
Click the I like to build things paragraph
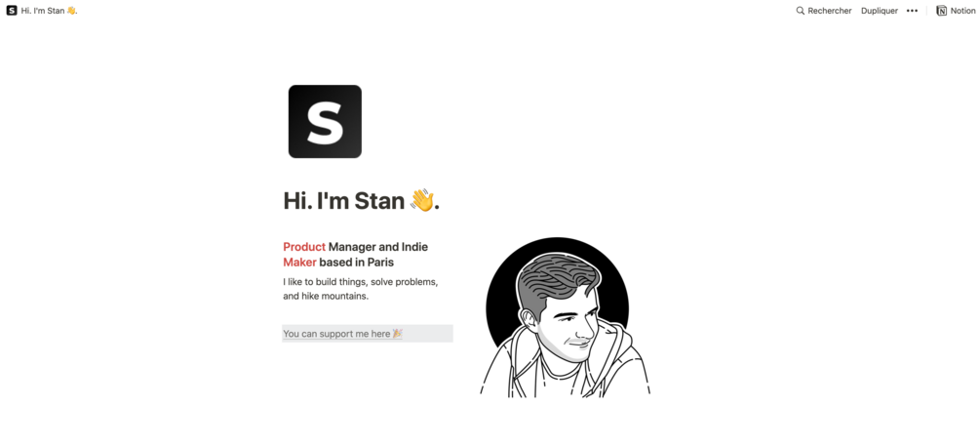tap(361, 289)
